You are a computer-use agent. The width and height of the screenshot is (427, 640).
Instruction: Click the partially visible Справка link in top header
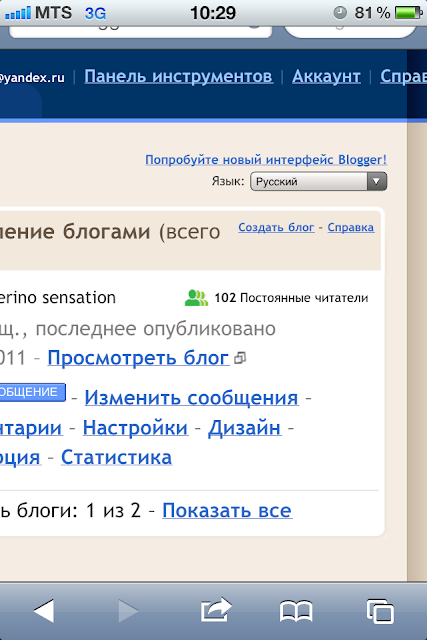tap(403, 76)
